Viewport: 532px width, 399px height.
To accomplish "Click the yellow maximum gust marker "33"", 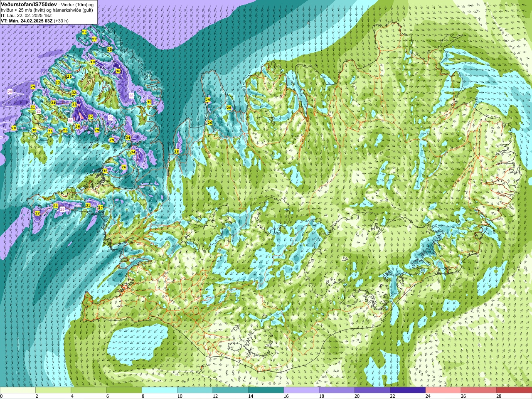I will (58, 82).
